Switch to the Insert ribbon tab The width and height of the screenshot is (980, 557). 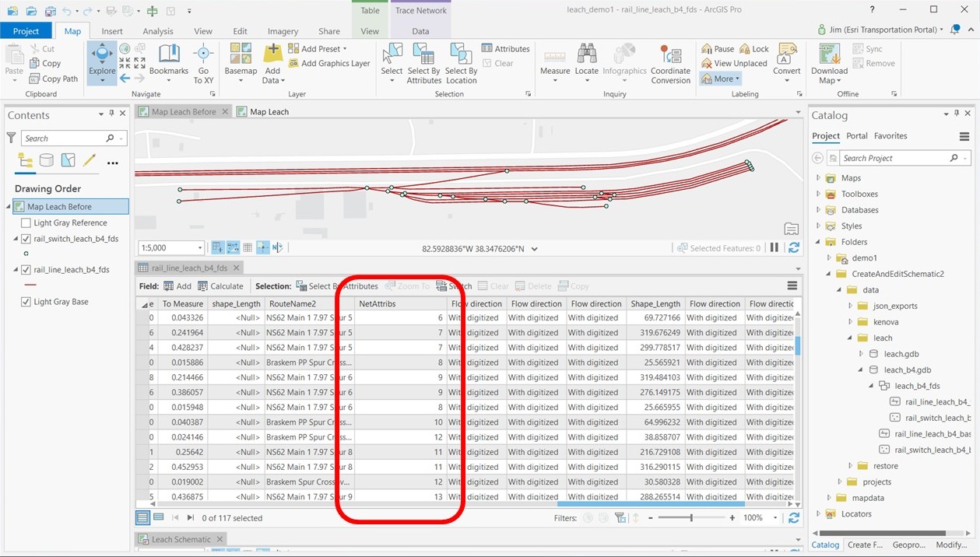(112, 30)
